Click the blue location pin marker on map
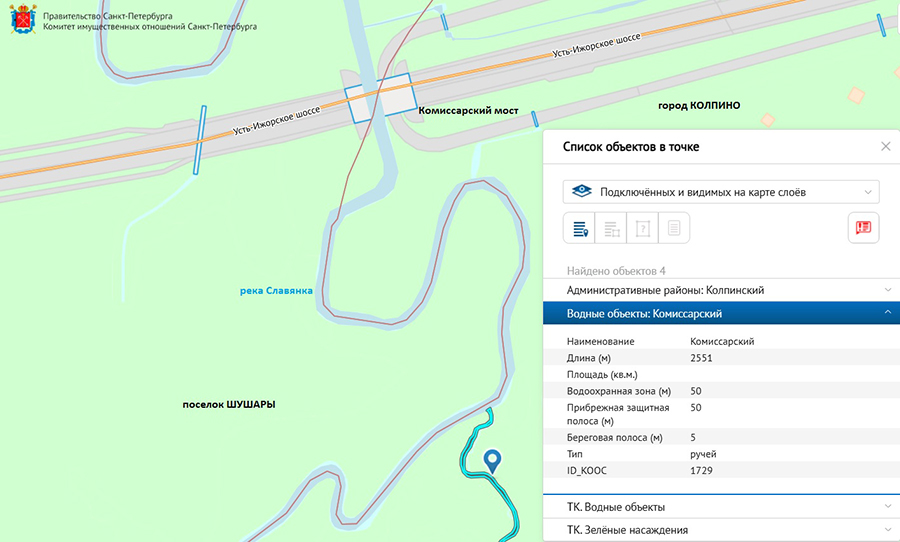Screen dimensions: 900x542 click(x=492, y=460)
